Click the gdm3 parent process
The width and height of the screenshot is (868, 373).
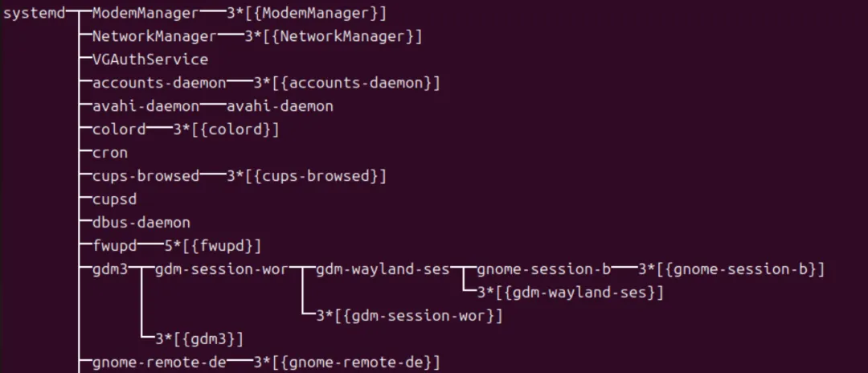tap(110, 269)
